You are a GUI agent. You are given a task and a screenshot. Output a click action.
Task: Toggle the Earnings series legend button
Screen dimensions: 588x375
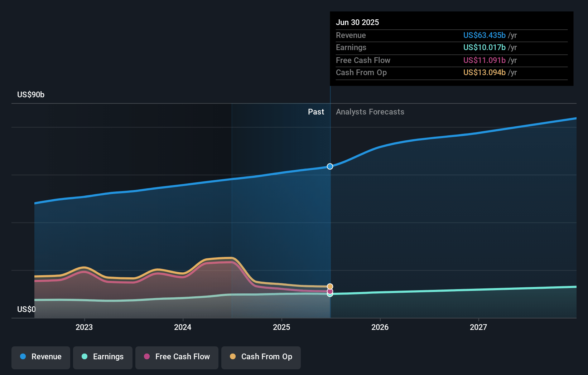click(103, 357)
